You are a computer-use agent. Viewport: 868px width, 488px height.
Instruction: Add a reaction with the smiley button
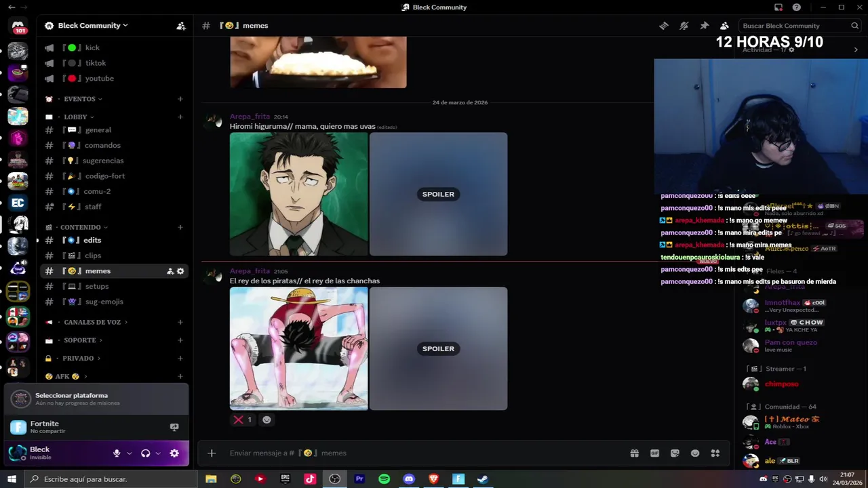click(267, 420)
